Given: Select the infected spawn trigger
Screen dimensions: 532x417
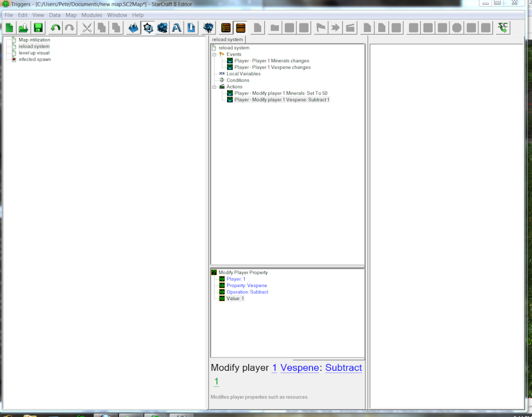Looking at the screenshot, I should (x=35, y=59).
